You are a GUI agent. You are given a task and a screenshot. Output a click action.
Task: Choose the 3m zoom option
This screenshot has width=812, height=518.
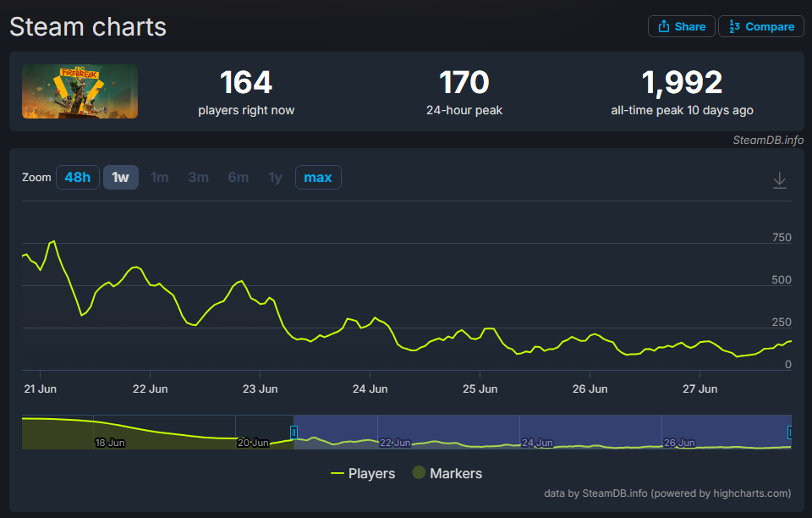pos(198,177)
